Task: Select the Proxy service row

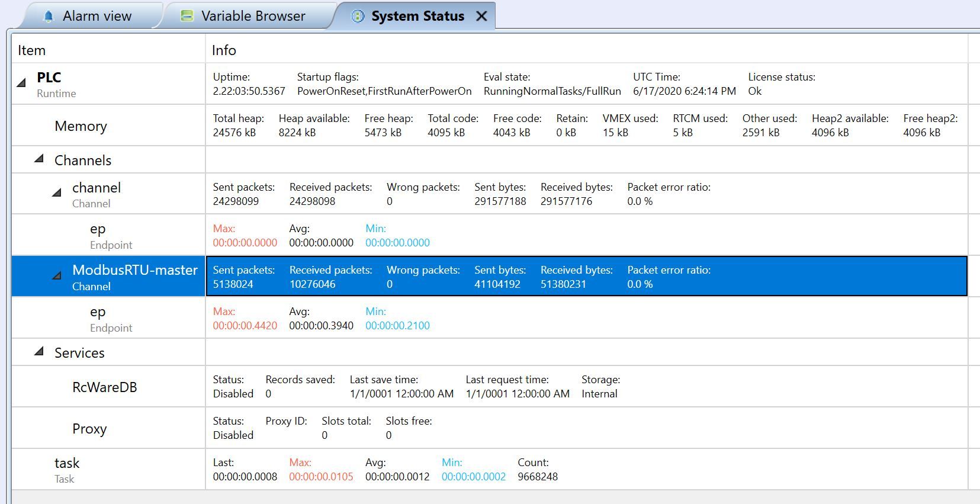Action: (89, 429)
